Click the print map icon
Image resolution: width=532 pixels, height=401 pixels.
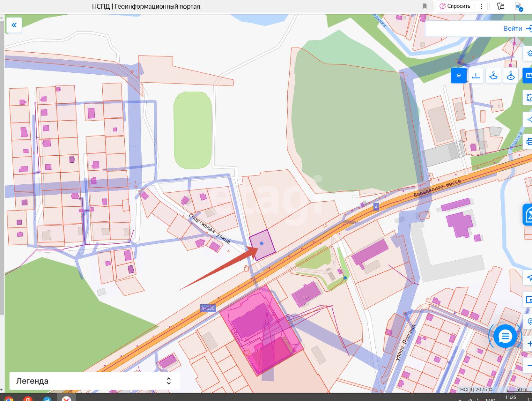coord(529,141)
